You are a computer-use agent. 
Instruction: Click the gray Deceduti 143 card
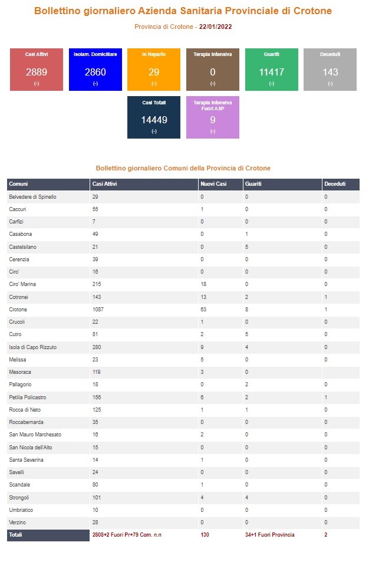(330, 70)
